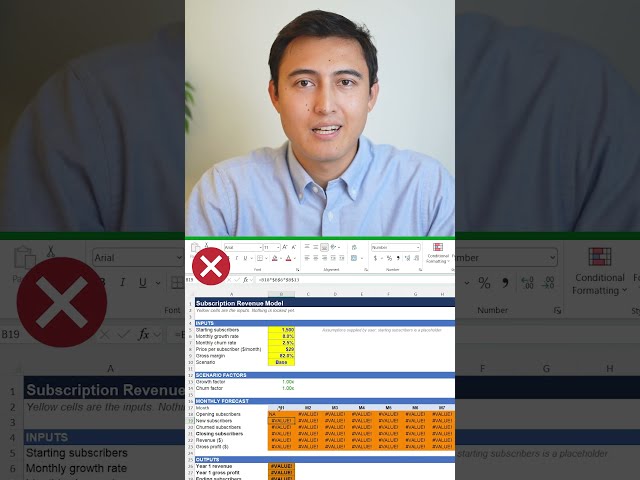Select column G header in center sheet
The width and height of the screenshot is (640, 480).
[x=415, y=294]
